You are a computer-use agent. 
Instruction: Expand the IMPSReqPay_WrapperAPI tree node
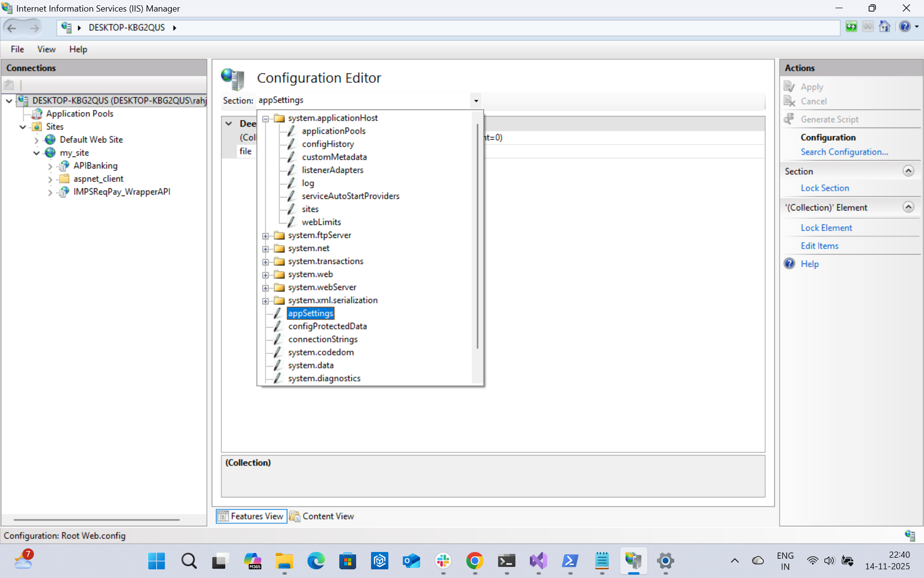(50, 192)
